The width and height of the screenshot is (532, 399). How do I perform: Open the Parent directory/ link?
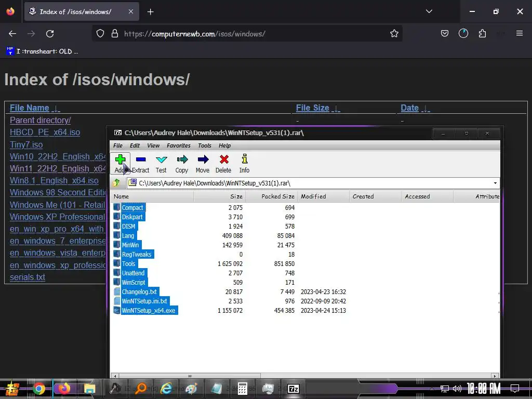click(40, 120)
